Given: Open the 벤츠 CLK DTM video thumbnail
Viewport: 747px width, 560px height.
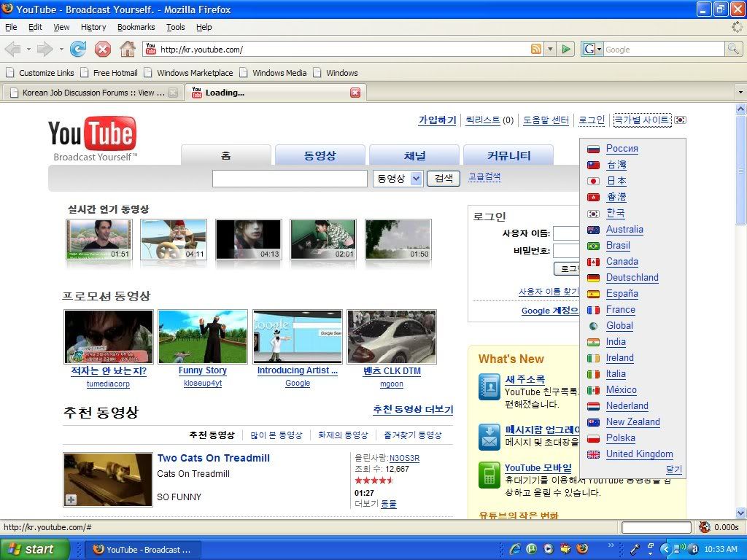Looking at the screenshot, I should [392, 337].
